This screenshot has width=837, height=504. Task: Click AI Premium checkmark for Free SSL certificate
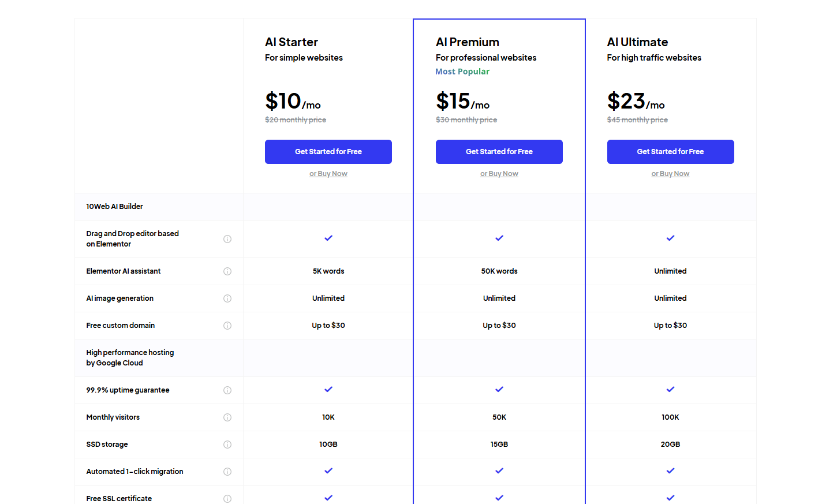point(499,498)
